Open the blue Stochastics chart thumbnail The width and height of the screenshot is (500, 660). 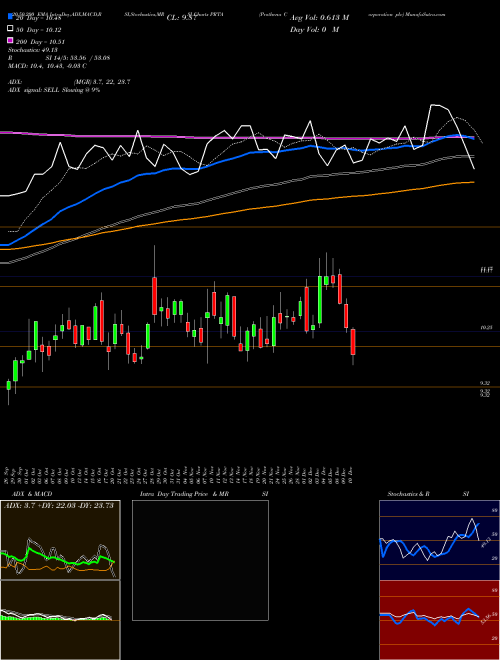click(439, 540)
